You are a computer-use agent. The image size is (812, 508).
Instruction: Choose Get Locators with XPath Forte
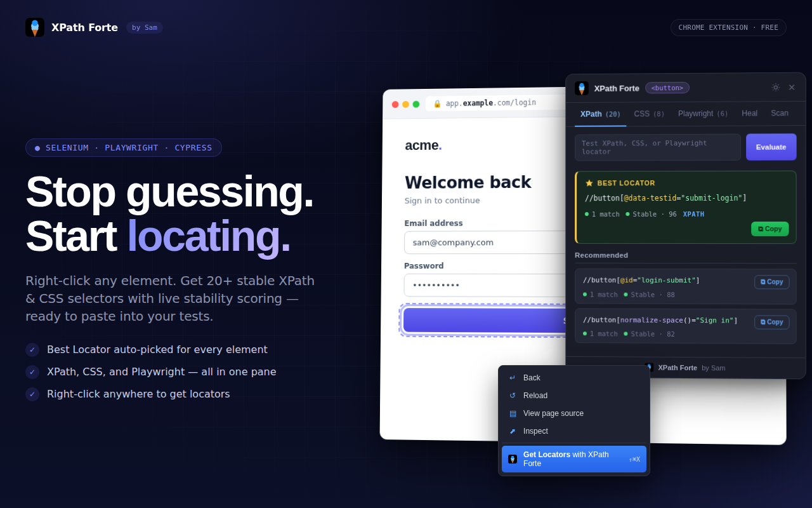click(574, 459)
